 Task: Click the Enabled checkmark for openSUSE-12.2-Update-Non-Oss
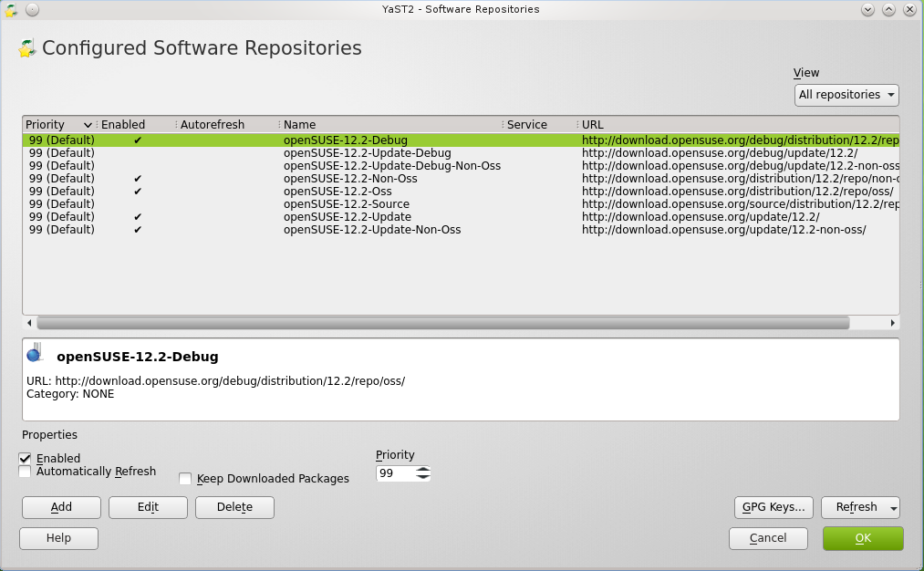point(138,230)
